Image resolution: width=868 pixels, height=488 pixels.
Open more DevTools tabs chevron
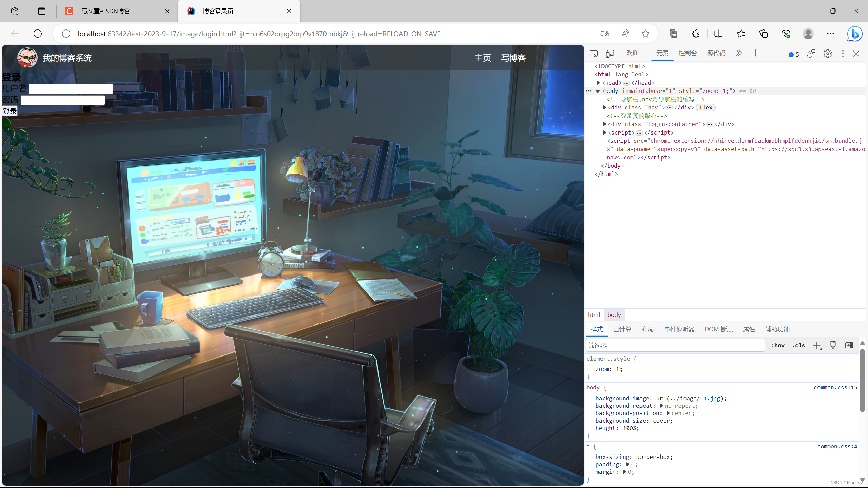coord(739,53)
